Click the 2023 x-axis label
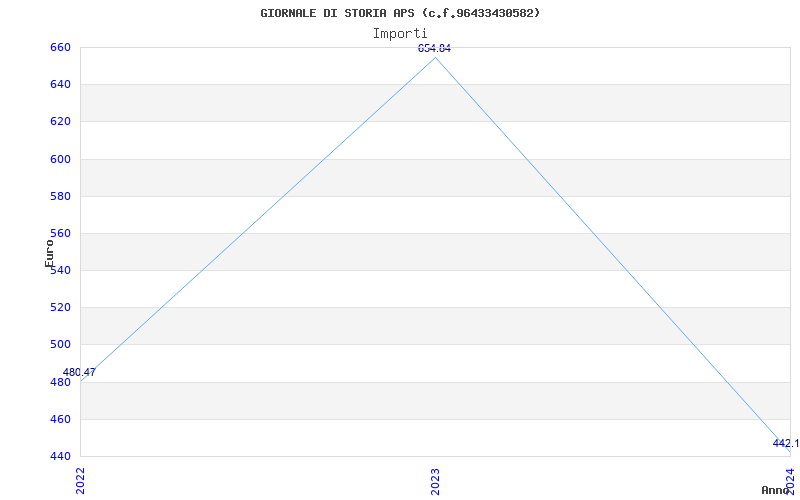The height and width of the screenshot is (500, 800). pyautogui.click(x=435, y=481)
